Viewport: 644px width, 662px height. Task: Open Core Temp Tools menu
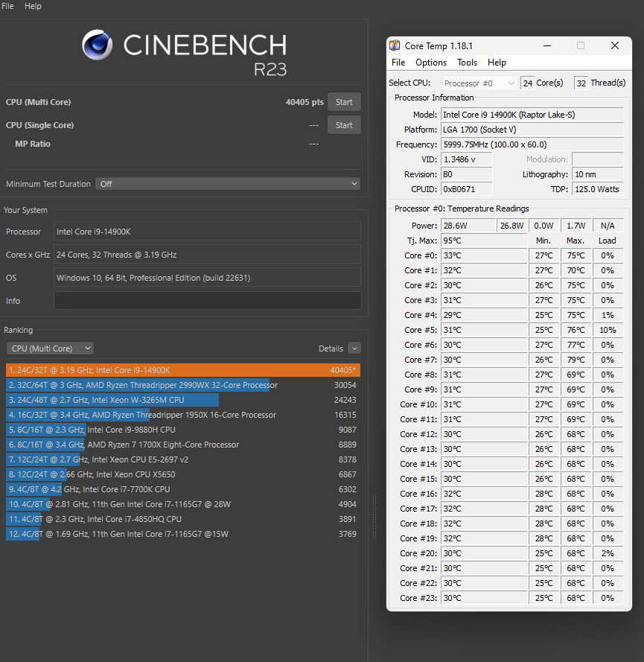click(467, 63)
